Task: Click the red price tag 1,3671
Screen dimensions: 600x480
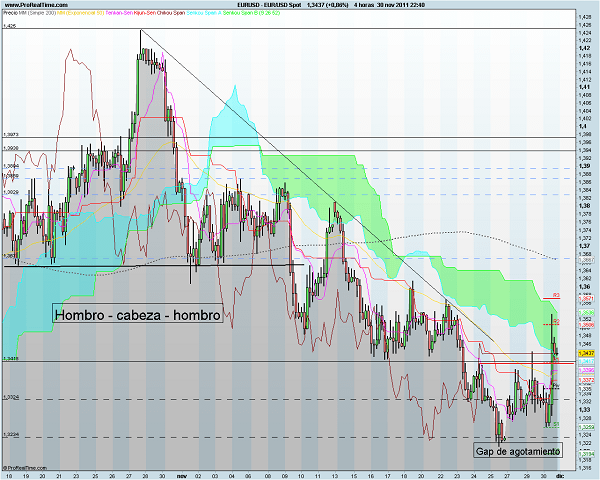Action: (586, 298)
